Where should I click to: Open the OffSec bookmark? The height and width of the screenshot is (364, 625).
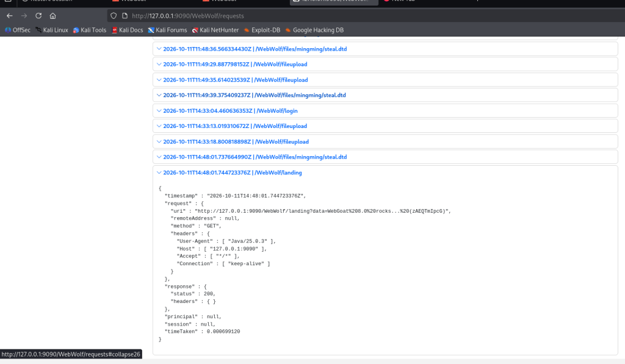coord(18,30)
